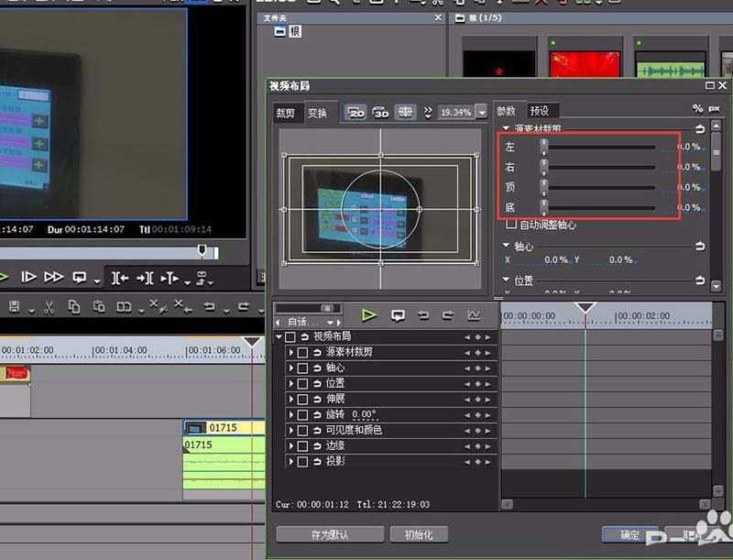Select the 根 root folder
The image size is (733, 560).
point(288,31)
